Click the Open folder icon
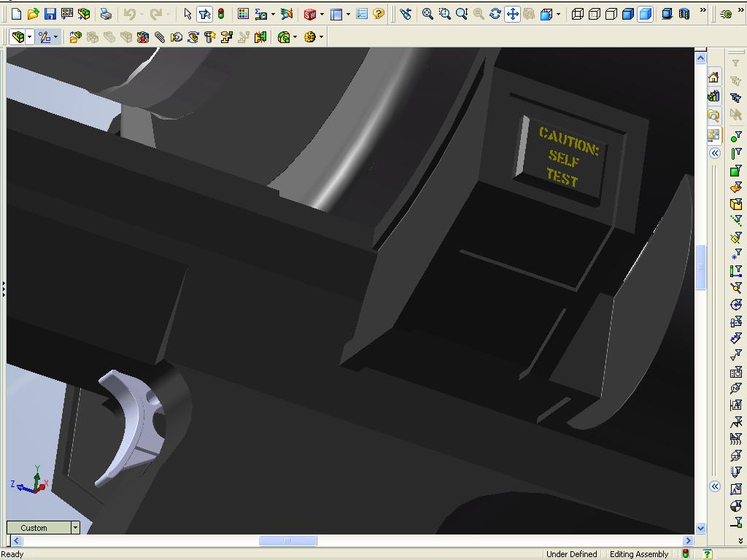 [x=33, y=14]
